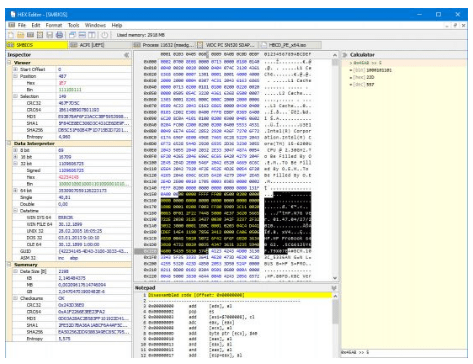Image resolution: width=473 pixels, height=364 pixels.
Task: Click the Tile horizontally toolbar icon
Action: [82, 35]
